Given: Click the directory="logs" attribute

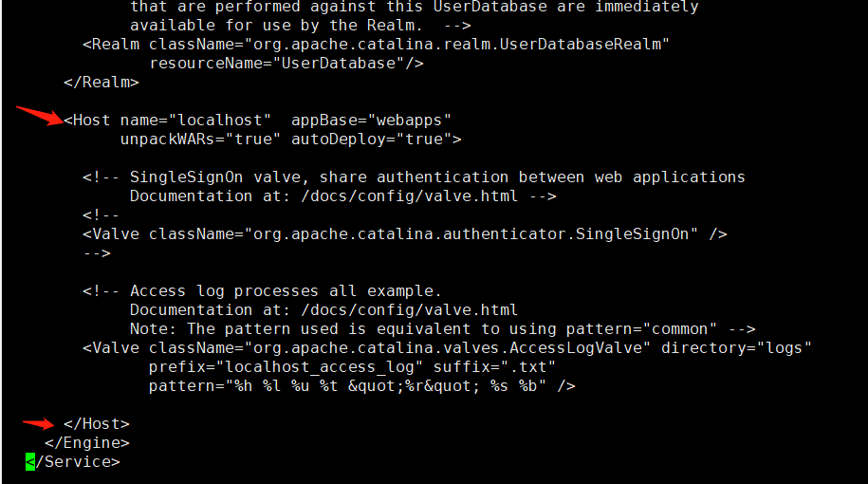Looking at the screenshot, I should [736, 348].
